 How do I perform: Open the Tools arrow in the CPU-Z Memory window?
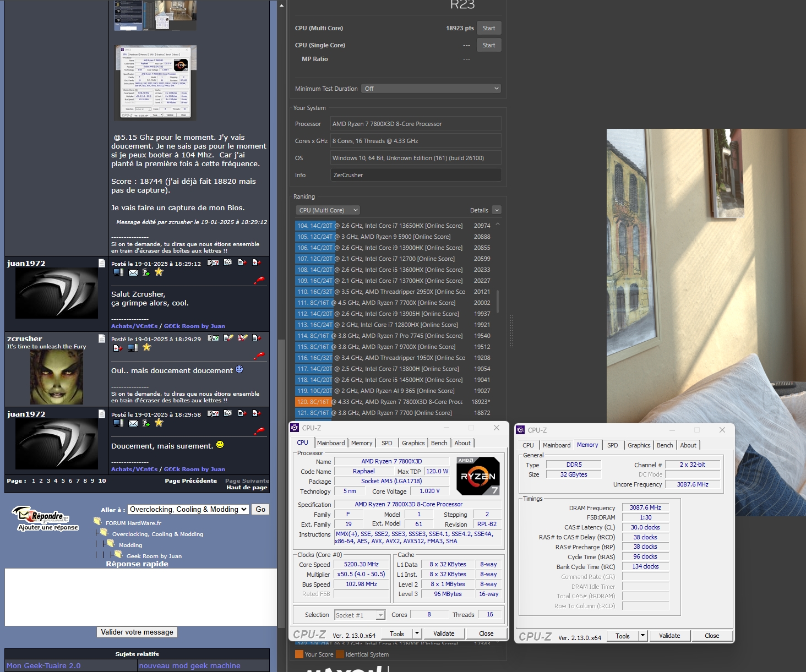[642, 636]
